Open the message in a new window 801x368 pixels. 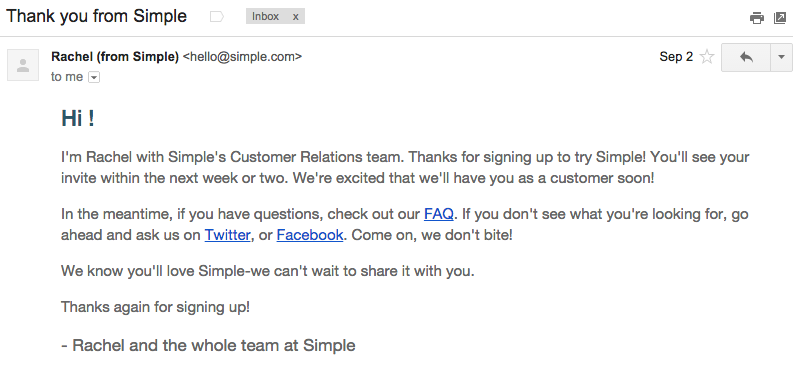[x=780, y=18]
